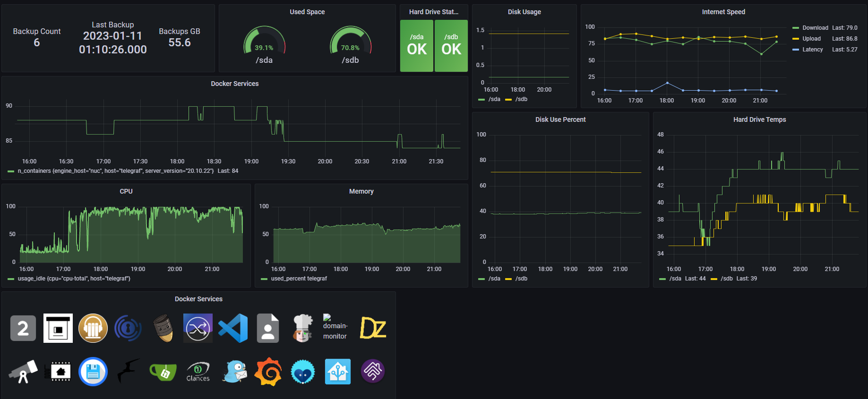The height and width of the screenshot is (399, 868).
Task: Click the domain-monitor link
Action: pyautogui.click(x=335, y=331)
